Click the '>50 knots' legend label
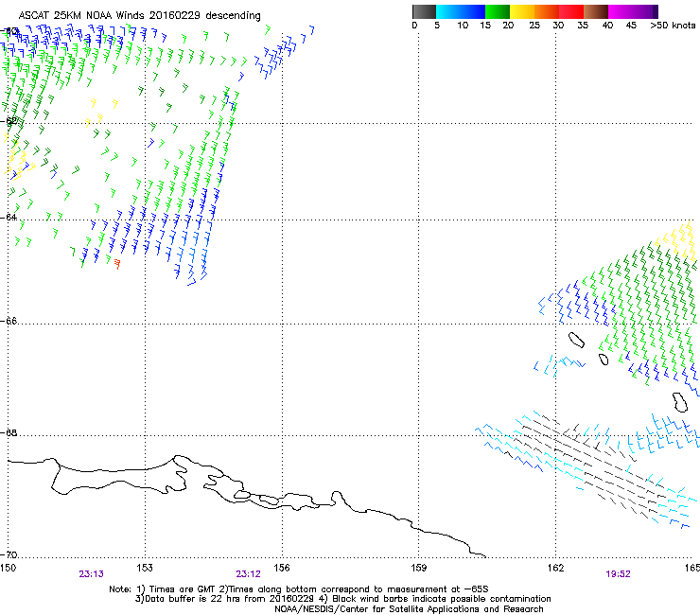Image resolution: width=700 pixels, height=615 pixels. tap(673, 26)
